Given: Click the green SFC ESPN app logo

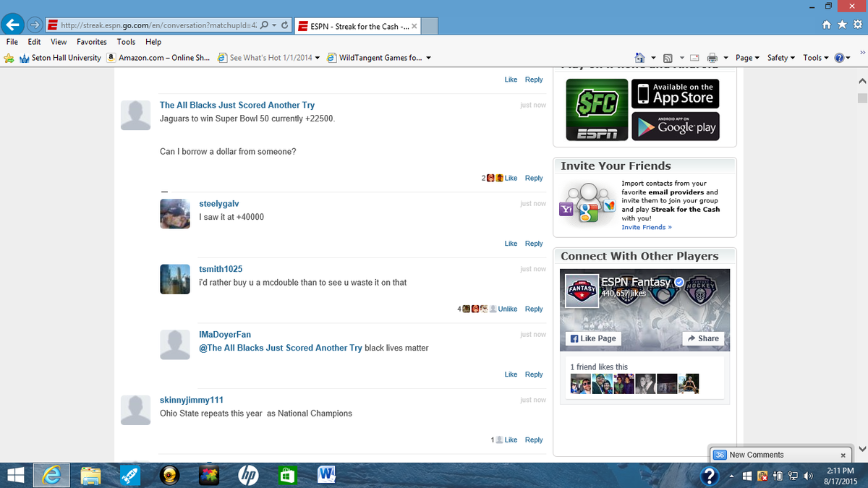Looking at the screenshot, I should (596, 110).
